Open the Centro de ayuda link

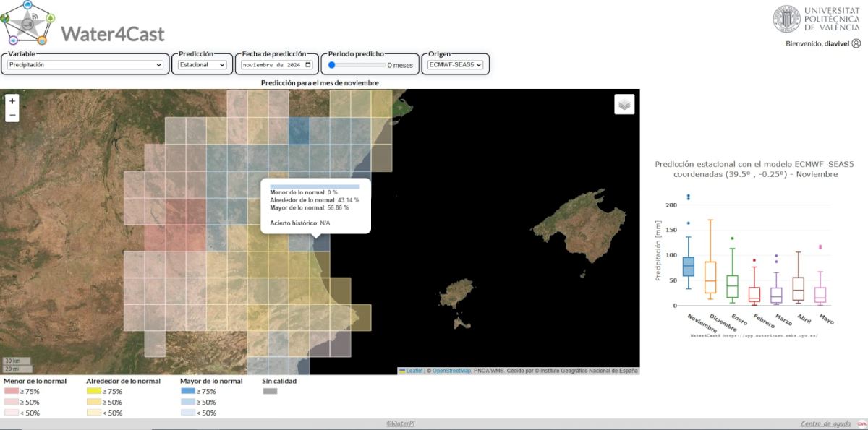827,423
